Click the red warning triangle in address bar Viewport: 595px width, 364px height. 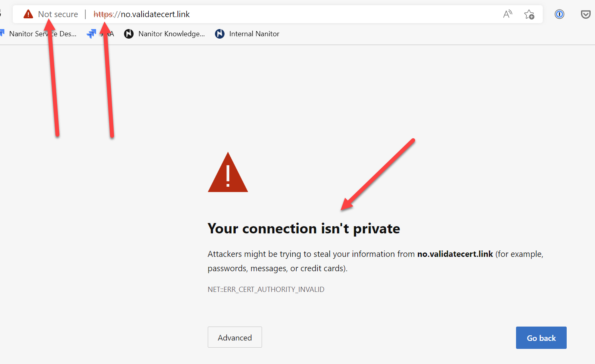28,14
